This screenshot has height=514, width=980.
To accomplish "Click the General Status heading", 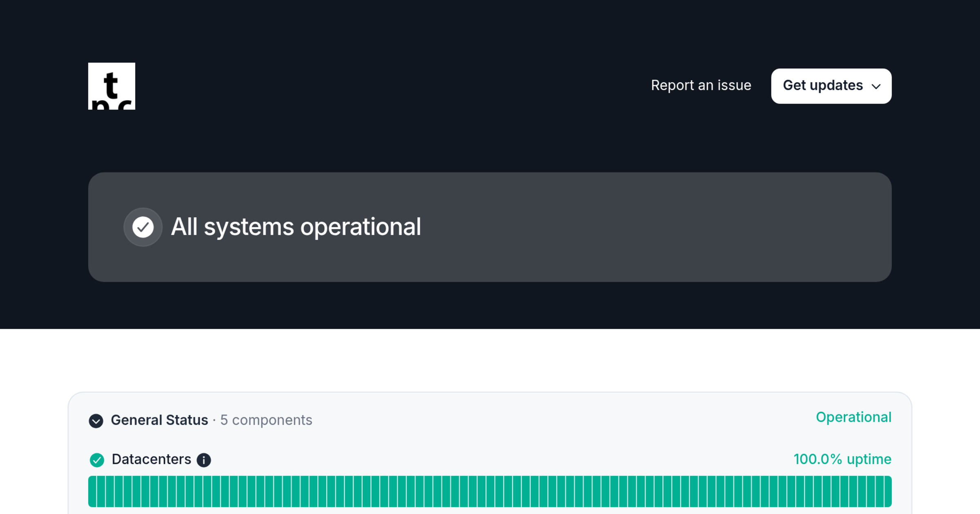I will [x=159, y=420].
